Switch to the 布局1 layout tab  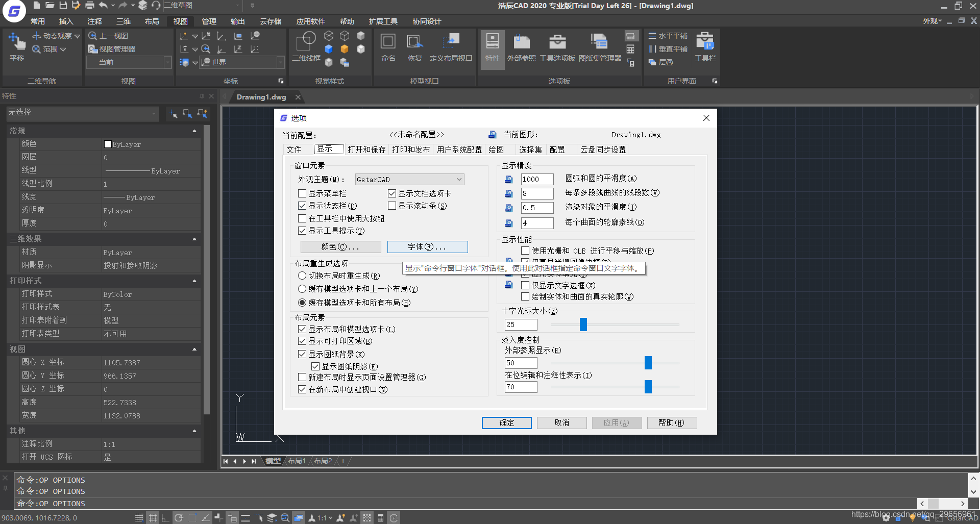(297, 461)
